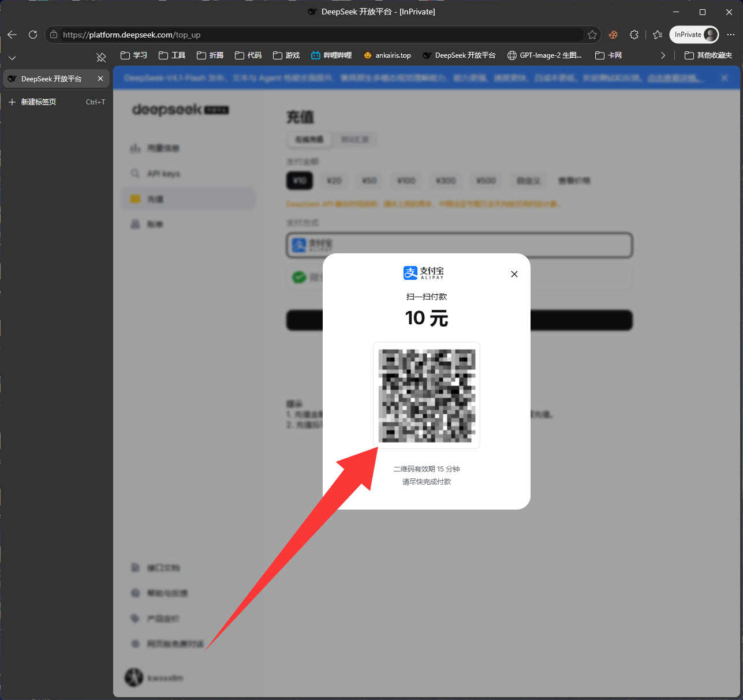Viewport: 743px width, 700px height.
Task: Close the Alipay payment dialog
Action: coord(514,274)
